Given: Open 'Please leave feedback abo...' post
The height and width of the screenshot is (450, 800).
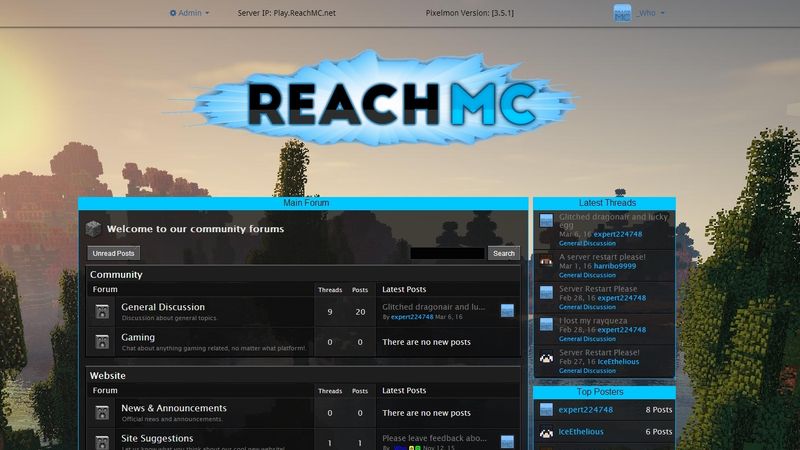Looking at the screenshot, I should click(434, 438).
